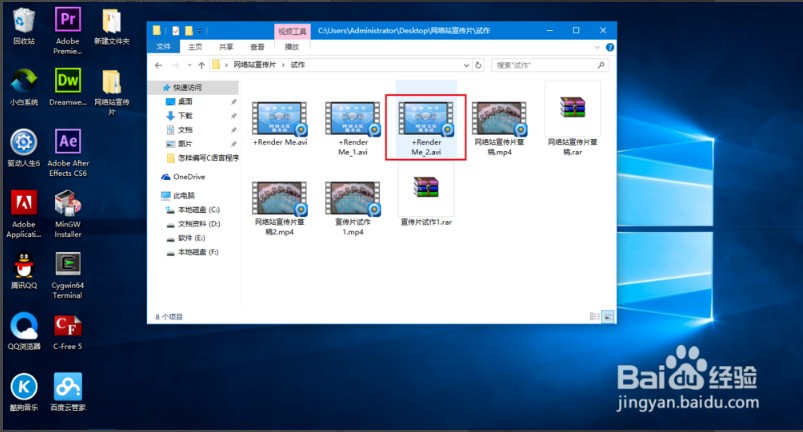Open the 共享 ribbon tab
The image size is (803, 432).
tap(226, 46)
